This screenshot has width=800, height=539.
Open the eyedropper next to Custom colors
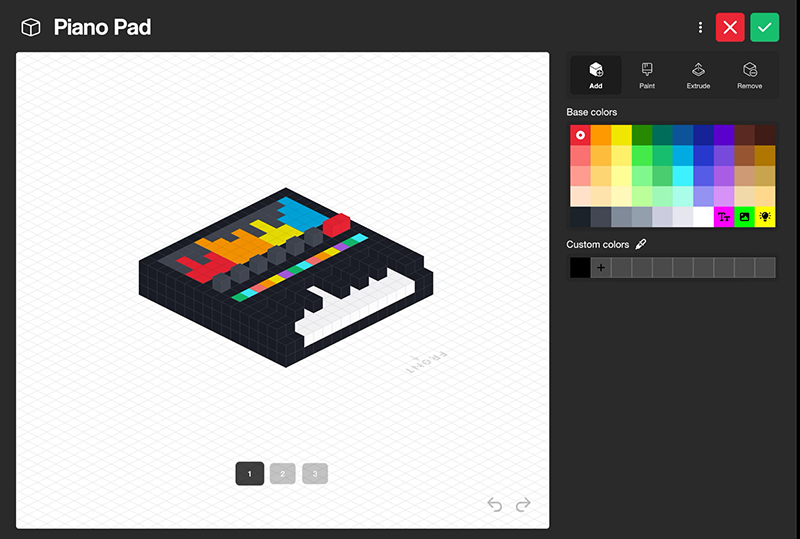(641, 244)
